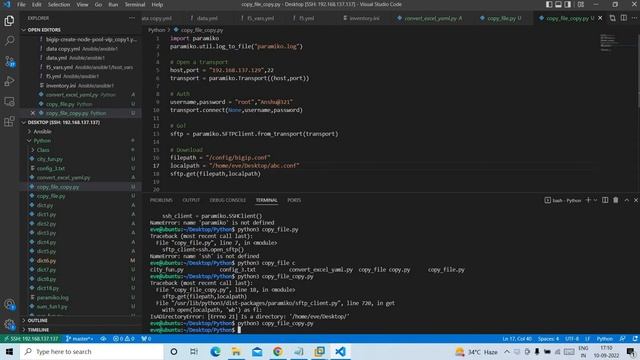Screen dimensions: 640x360
Task: Change indentation via Spaces: 4
Action: click(x=548, y=339)
